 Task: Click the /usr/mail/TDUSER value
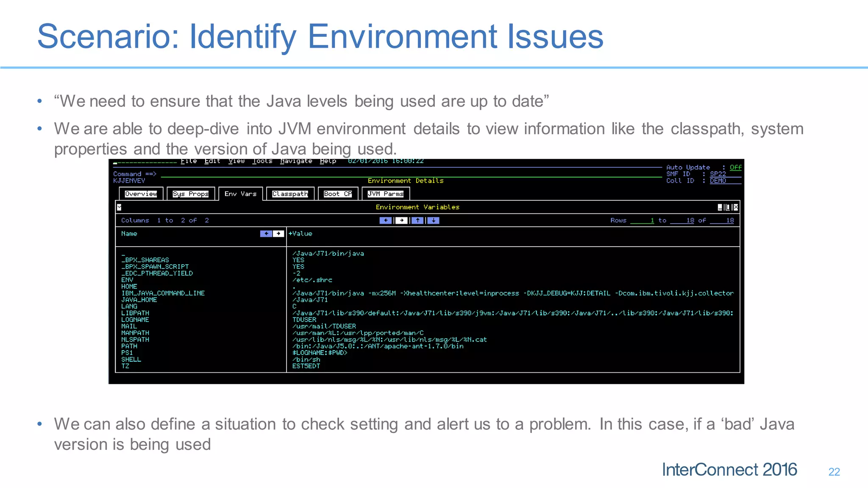tap(324, 326)
